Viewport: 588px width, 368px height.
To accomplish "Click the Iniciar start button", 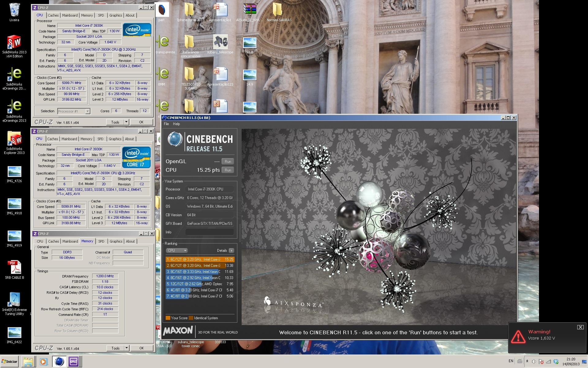I will point(9,362).
